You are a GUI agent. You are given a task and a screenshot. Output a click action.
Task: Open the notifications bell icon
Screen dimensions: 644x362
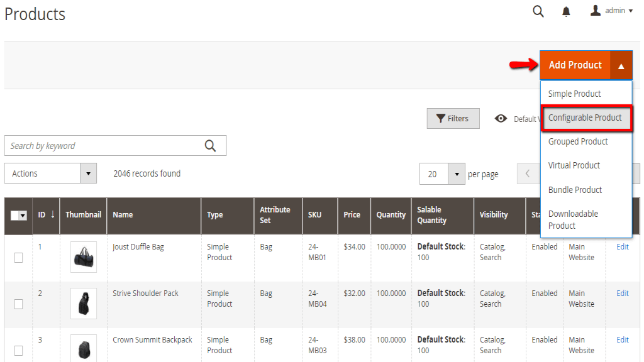pos(566,11)
